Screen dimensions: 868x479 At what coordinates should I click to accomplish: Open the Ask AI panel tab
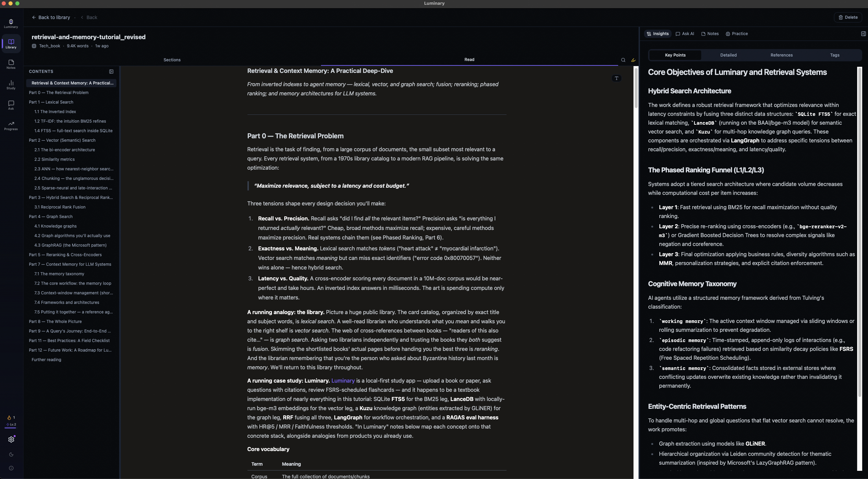685,34
